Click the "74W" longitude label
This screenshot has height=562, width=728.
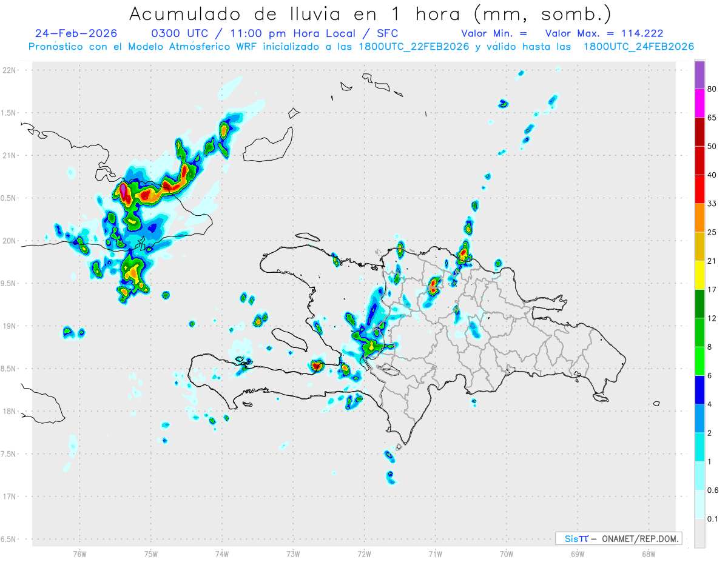(222, 554)
